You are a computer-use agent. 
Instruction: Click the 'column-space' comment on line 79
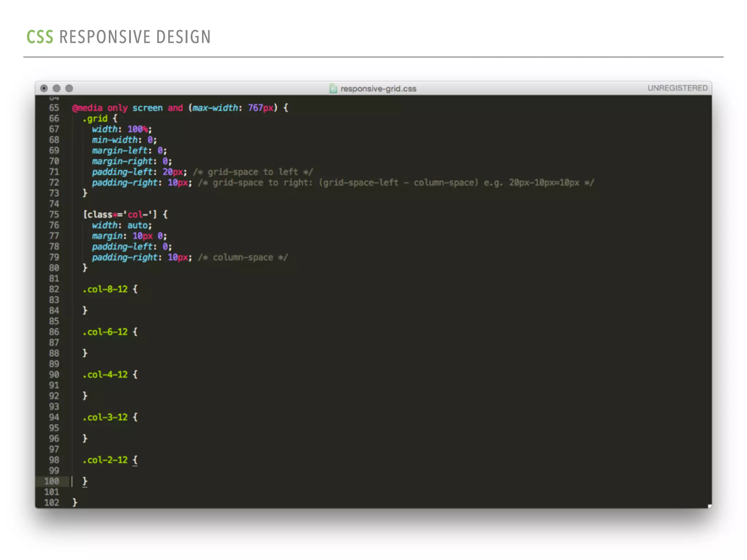[243, 257]
